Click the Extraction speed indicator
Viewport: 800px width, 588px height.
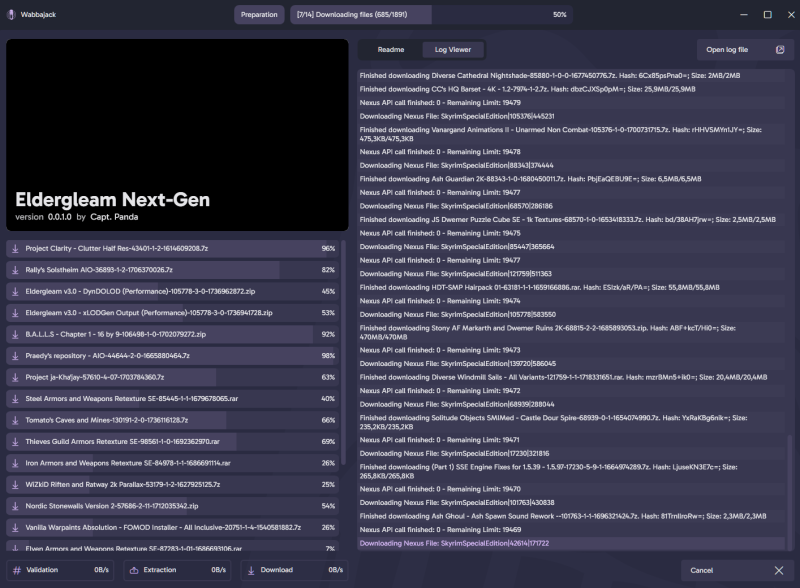177,570
